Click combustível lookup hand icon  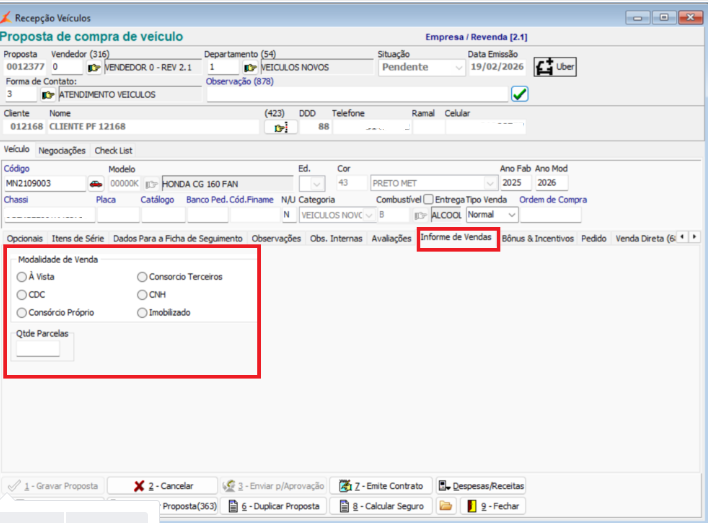pyautogui.click(x=420, y=215)
